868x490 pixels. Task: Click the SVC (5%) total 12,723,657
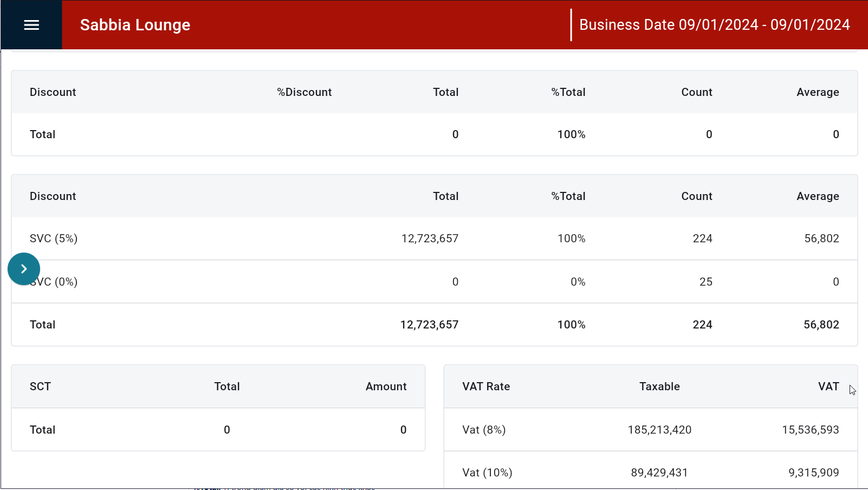tap(429, 238)
